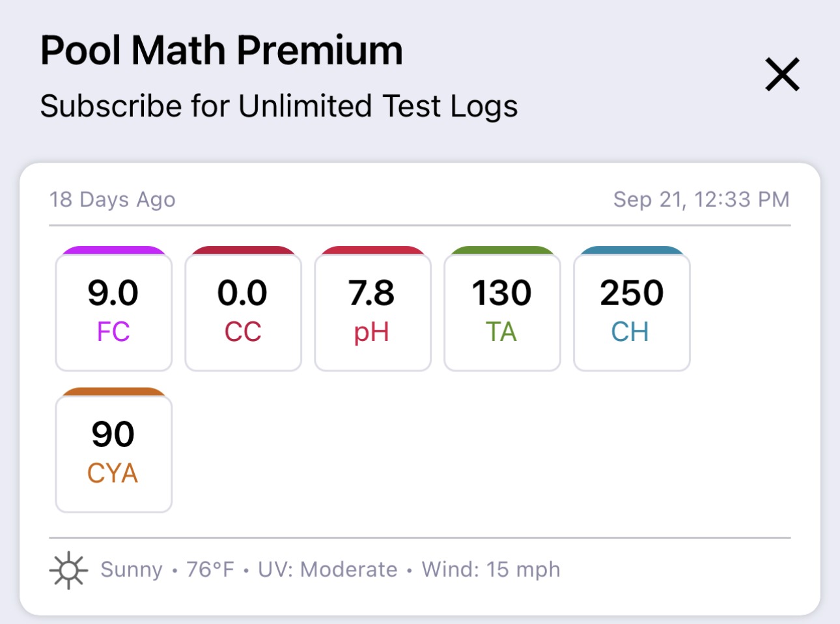Open the CC 0.0 reading tile

244,312
